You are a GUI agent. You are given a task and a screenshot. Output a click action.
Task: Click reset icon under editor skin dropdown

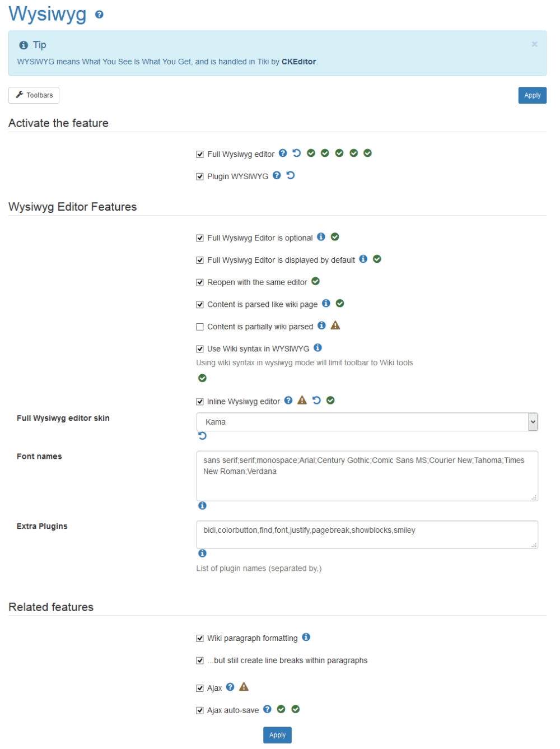pos(202,436)
